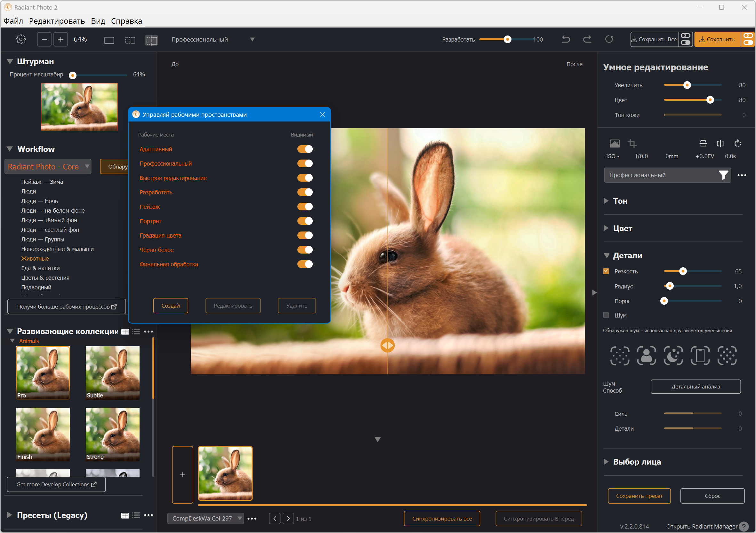Open the histogram icon
This screenshot has height=533, width=756.
pos(615,144)
